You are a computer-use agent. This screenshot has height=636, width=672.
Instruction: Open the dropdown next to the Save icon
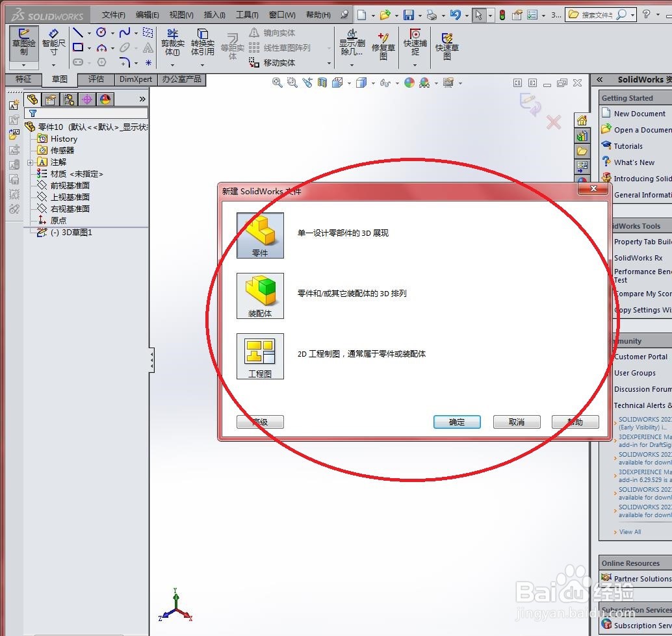pos(420,16)
